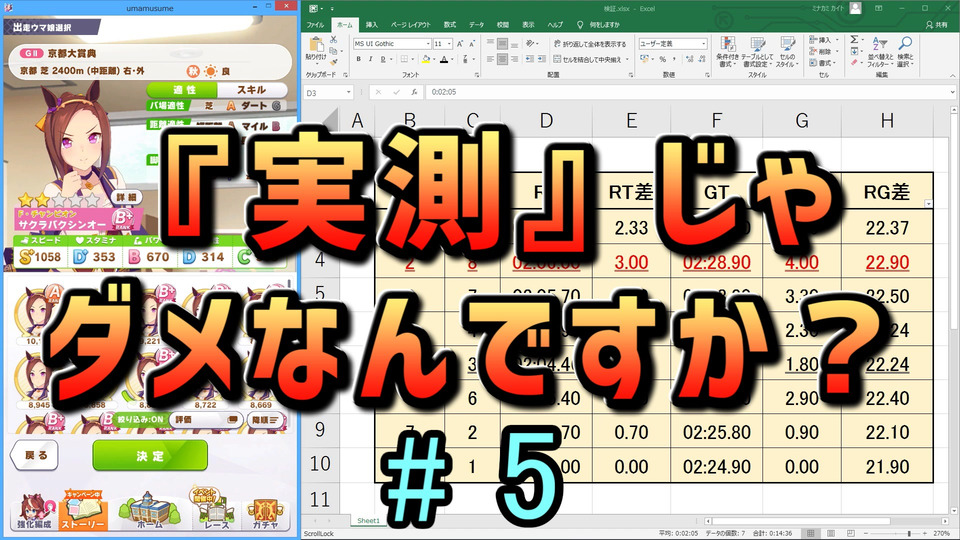Open the データ (Data) tab

click(476, 25)
